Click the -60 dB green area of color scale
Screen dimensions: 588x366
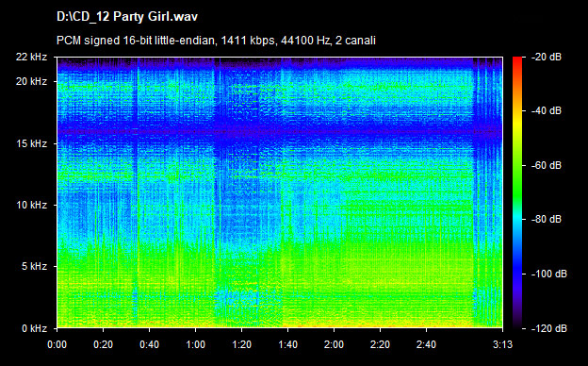[x=517, y=165]
